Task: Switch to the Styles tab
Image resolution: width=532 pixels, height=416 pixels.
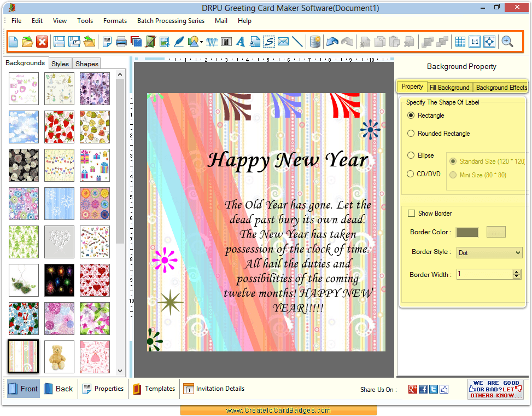Action: coord(60,64)
